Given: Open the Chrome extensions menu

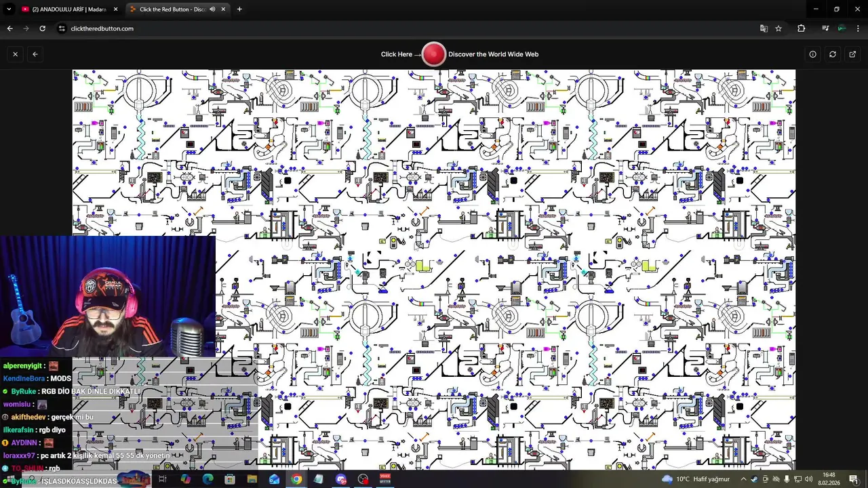Looking at the screenshot, I should click(802, 28).
